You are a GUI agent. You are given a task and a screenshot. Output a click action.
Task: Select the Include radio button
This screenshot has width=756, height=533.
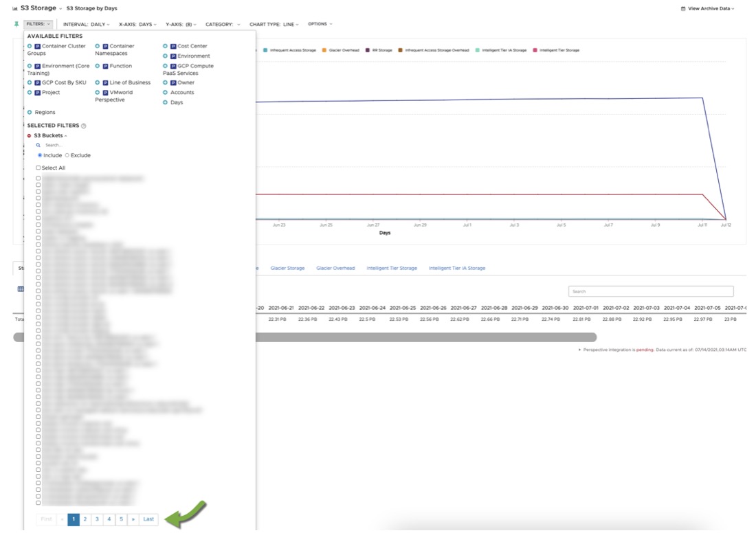[41, 155]
